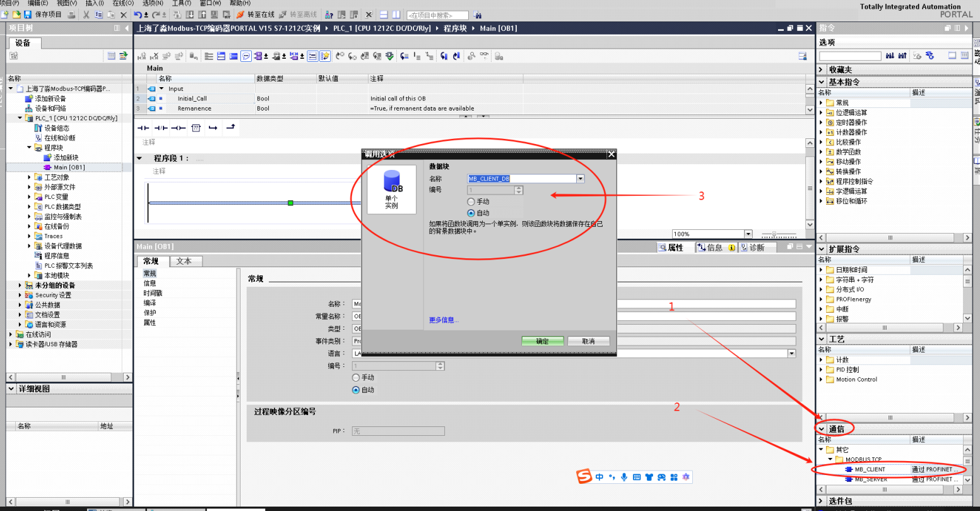
Task: Open the 视图(V) menu
Action: coord(67,3)
